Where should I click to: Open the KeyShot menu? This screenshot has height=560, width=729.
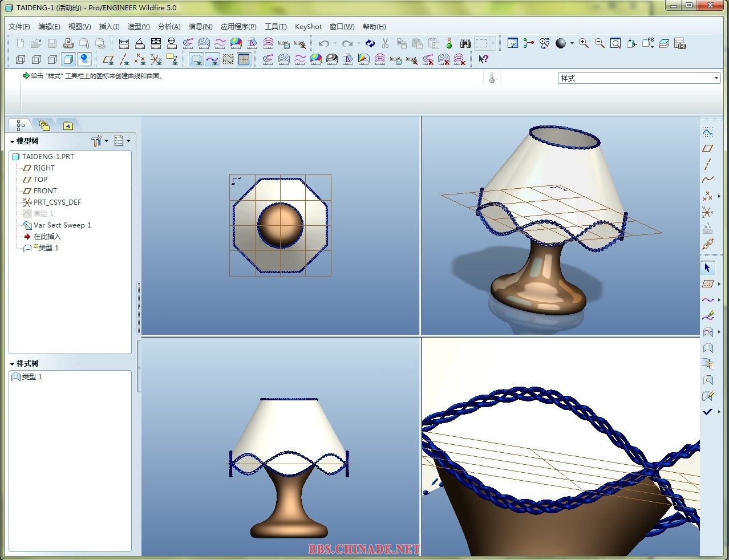click(308, 27)
